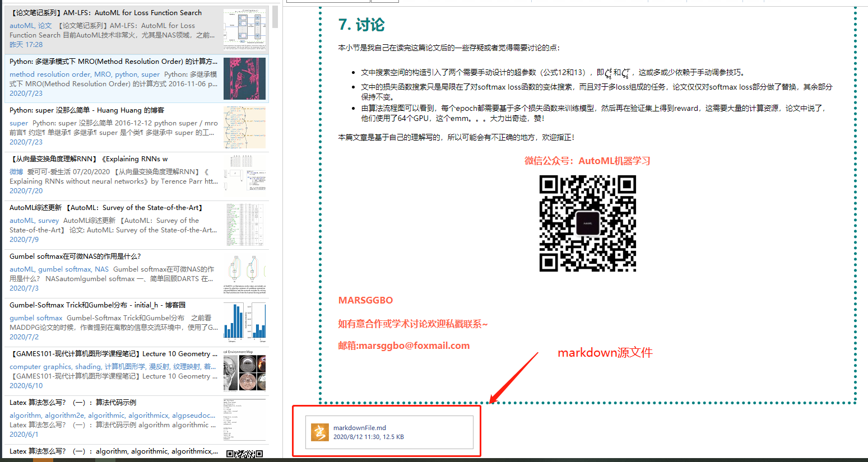Open note 'Gumbel-Softmax Trick和Gumbel分布 - initial_h - 博客园'

coord(137,322)
